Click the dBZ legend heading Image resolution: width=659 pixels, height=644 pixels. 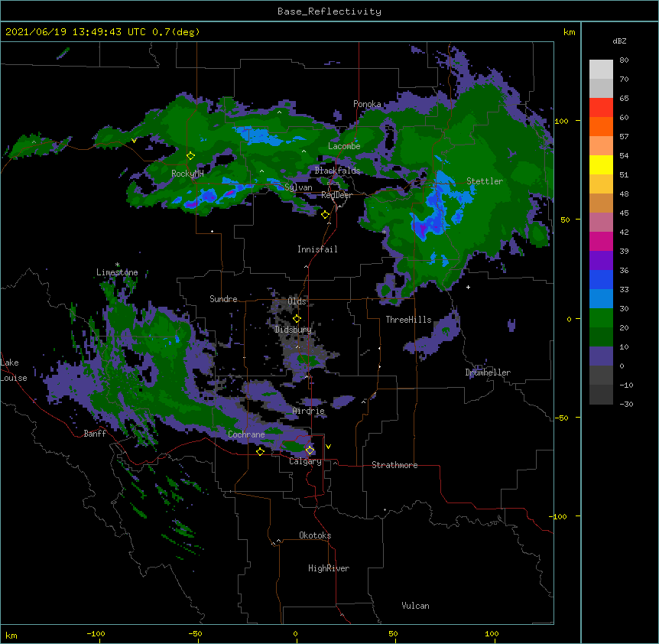click(619, 41)
